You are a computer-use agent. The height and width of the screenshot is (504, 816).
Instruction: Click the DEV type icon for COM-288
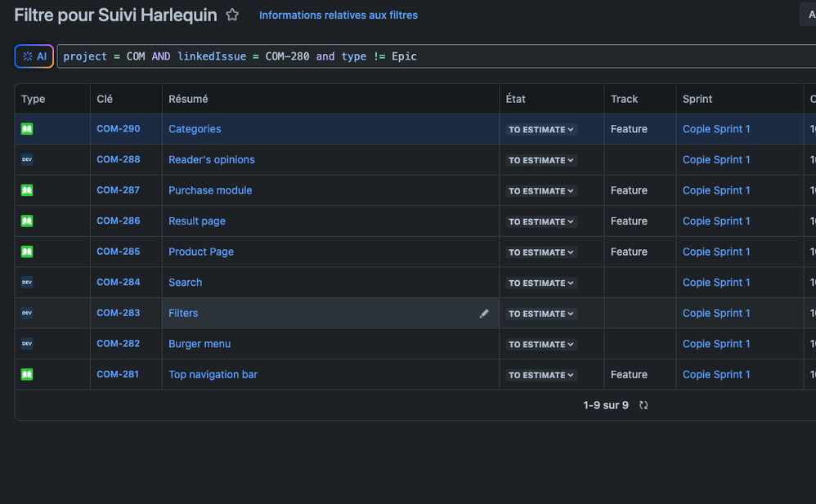pos(27,159)
